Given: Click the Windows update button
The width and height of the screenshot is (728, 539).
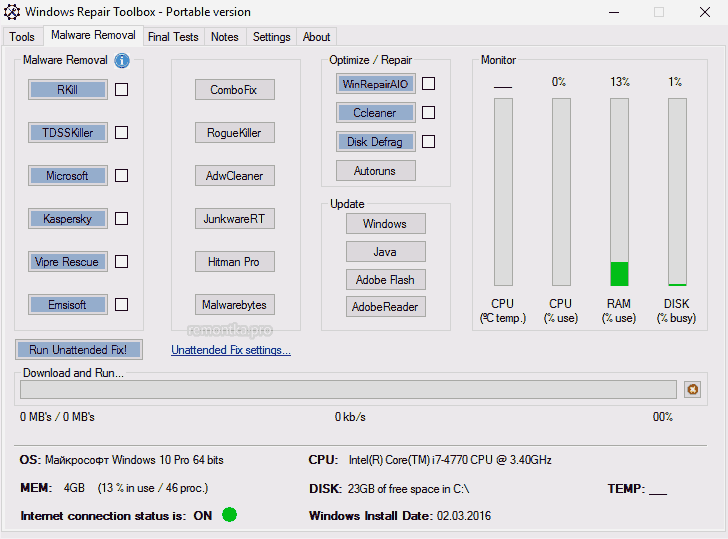Looking at the screenshot, I should coord(385,224).
